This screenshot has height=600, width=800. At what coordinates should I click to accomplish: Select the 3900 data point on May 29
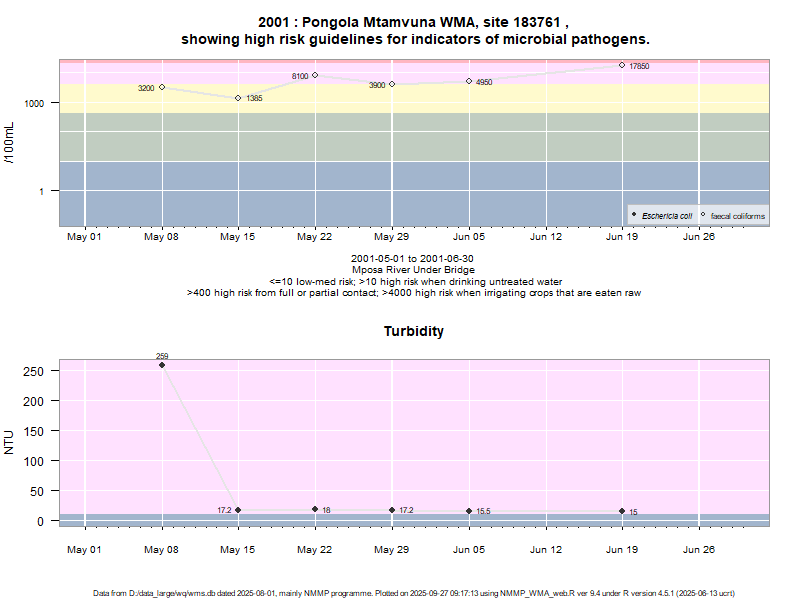(392, 84)
